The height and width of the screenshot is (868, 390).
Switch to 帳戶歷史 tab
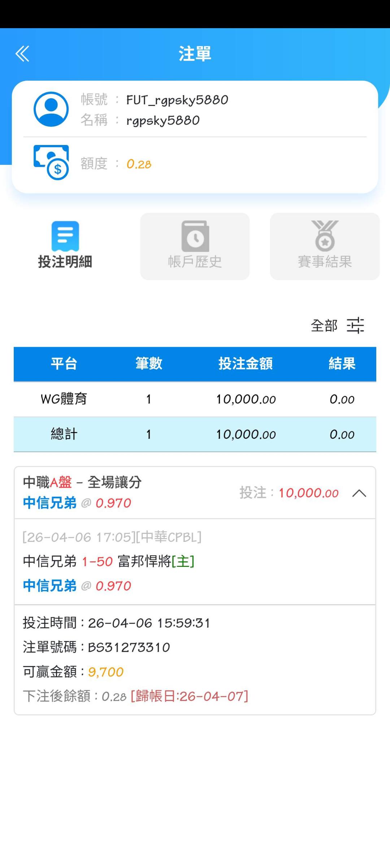click(195, 261)
